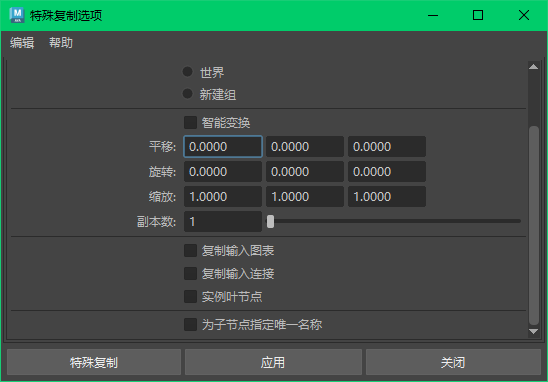The image size is (548, 382).
Task: Click the 应用 button
Action: point(273,362)
